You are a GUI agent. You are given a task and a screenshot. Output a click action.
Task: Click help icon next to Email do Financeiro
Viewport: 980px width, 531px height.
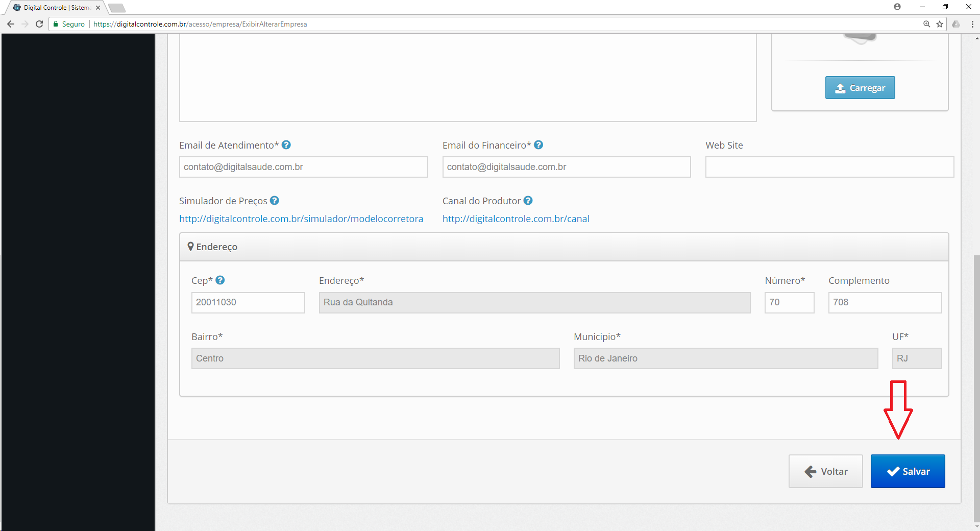[538, 145]
